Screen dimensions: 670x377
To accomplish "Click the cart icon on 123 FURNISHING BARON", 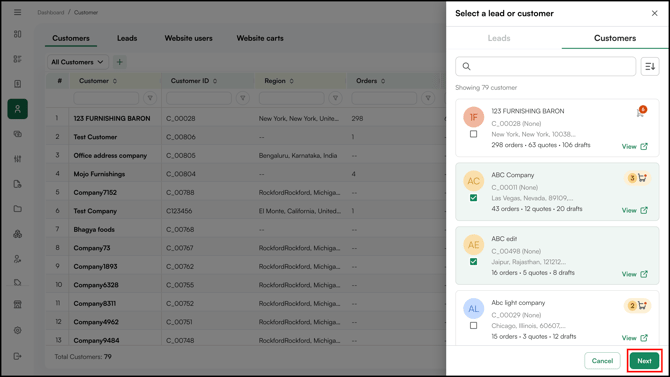I will pyautogui.click(x=641, y=112).
